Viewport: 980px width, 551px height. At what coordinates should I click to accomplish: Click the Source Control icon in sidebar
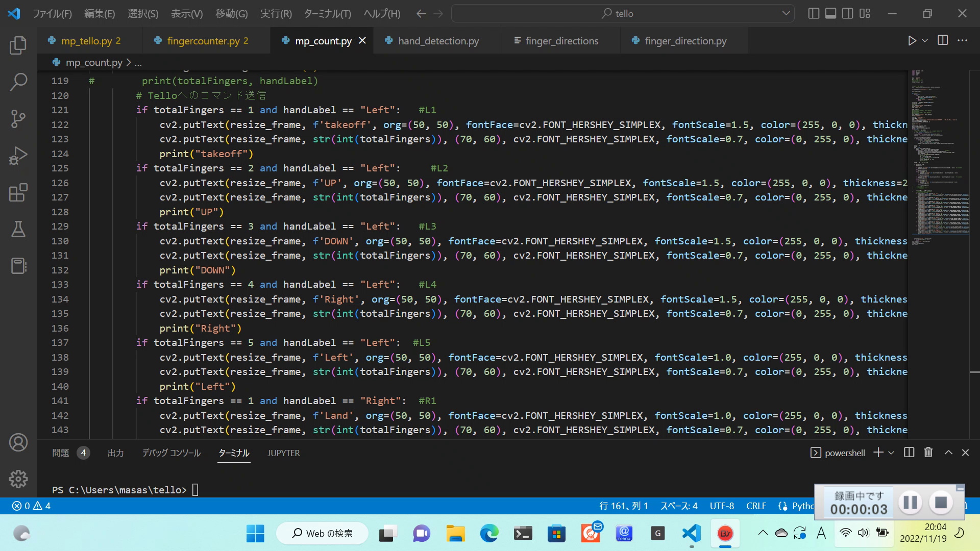point(17,118)
